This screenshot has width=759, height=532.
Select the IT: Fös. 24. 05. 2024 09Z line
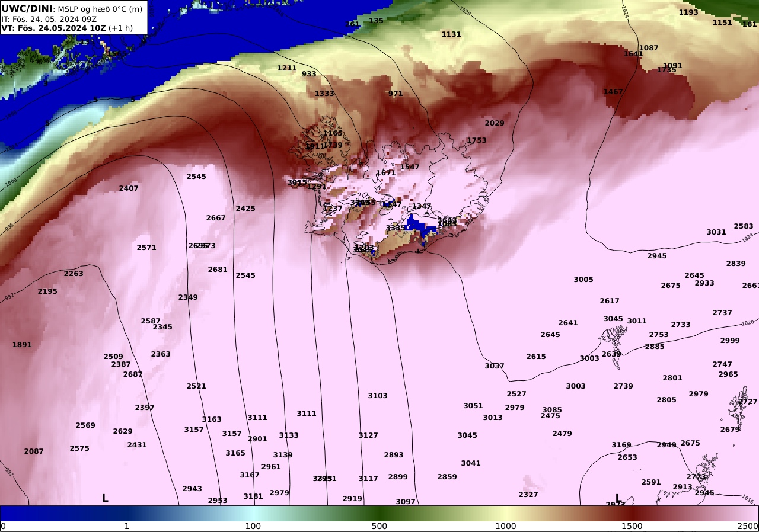point(49,19)
